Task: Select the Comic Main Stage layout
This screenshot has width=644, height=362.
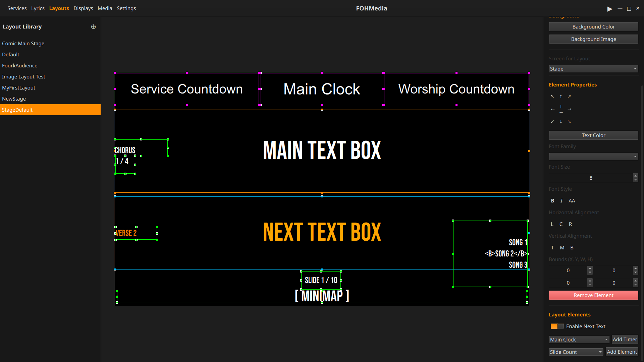Action: pyautogui.click(x=50, y=44)
